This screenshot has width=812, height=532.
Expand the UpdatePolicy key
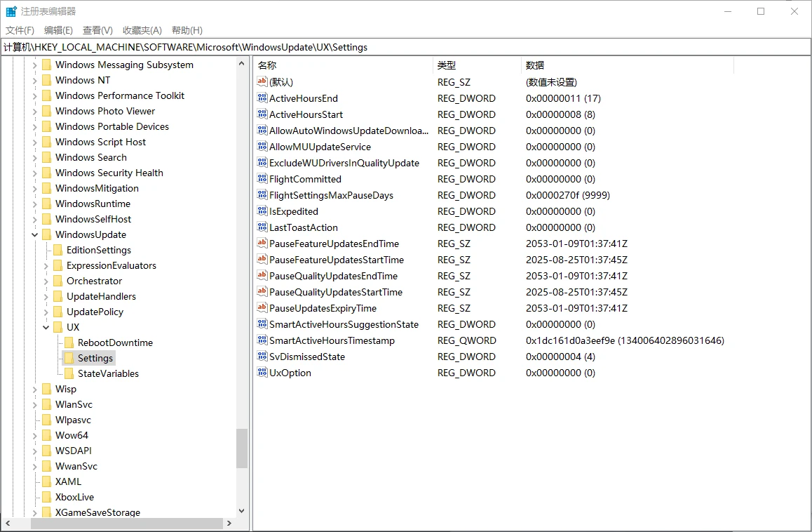46,312
